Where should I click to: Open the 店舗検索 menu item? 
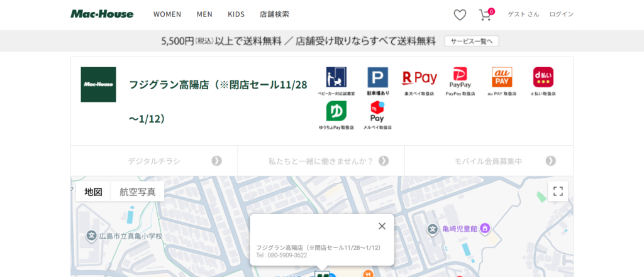(274, 14)
